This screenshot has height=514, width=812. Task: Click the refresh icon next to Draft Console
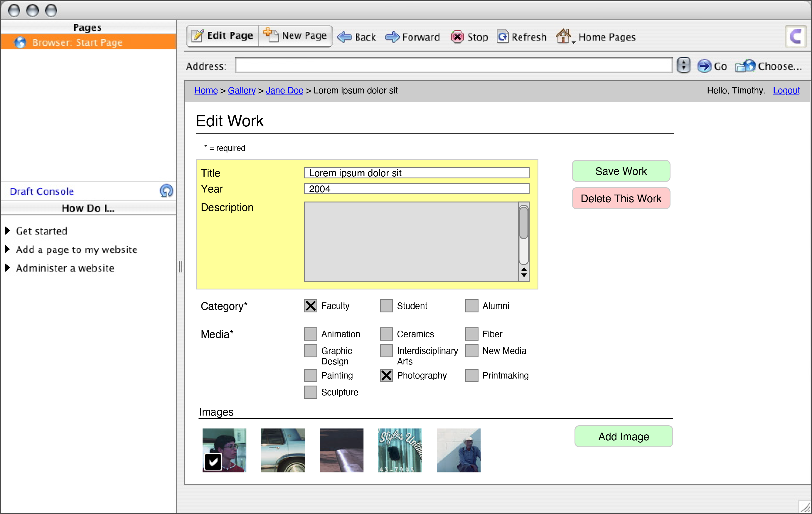click(166, 191)
